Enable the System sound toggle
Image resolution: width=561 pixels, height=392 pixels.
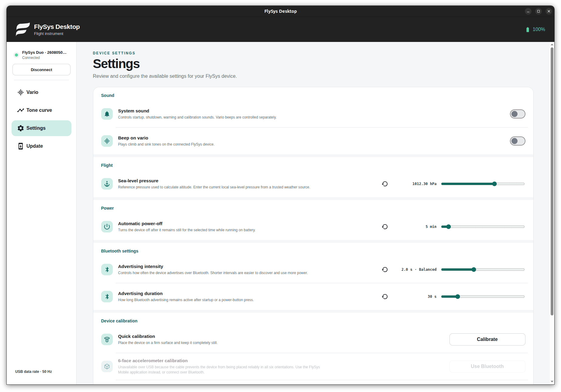click(518, 114)
